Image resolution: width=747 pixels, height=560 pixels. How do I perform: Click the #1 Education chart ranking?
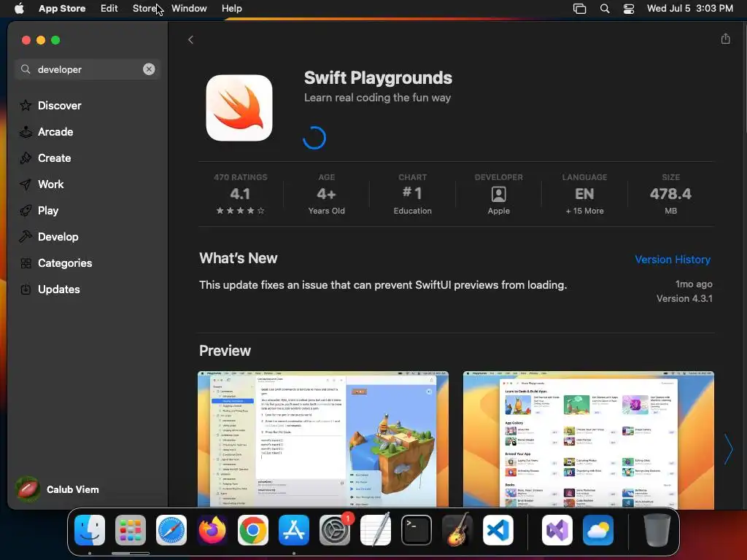click(x=412, y=194)
